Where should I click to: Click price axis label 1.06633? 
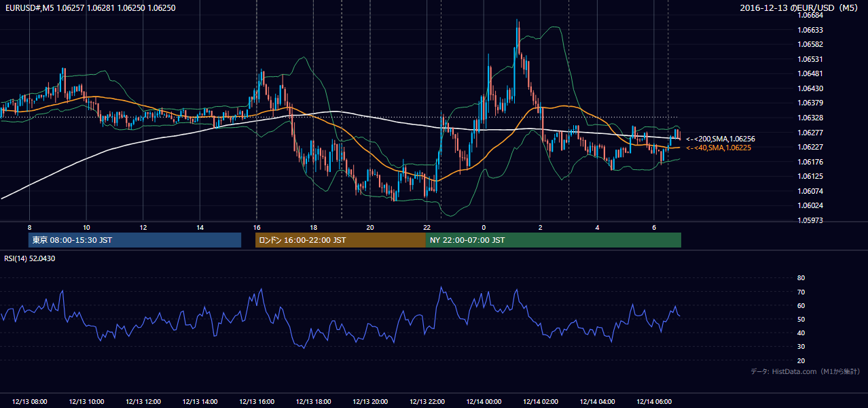[x=810, y=30]
